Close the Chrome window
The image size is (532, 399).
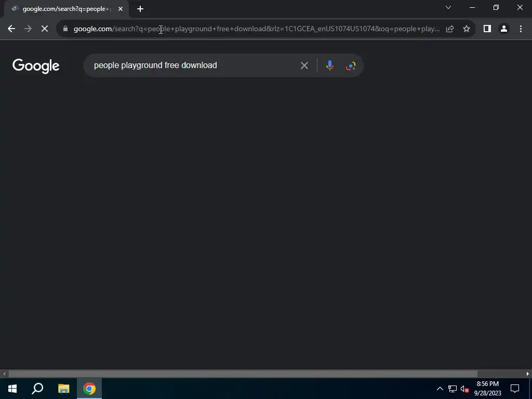[520, 7]
